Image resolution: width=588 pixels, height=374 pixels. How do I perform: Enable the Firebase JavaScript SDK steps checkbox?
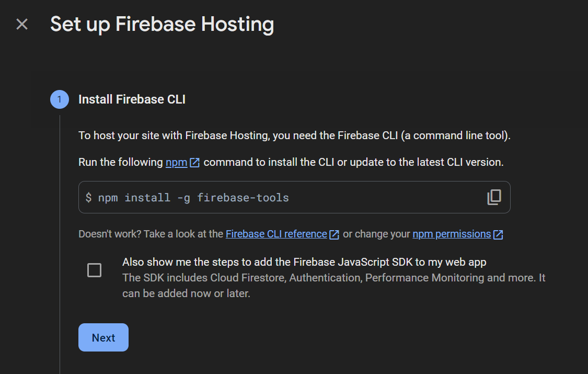pyautogui.click(x=94, y=270)
